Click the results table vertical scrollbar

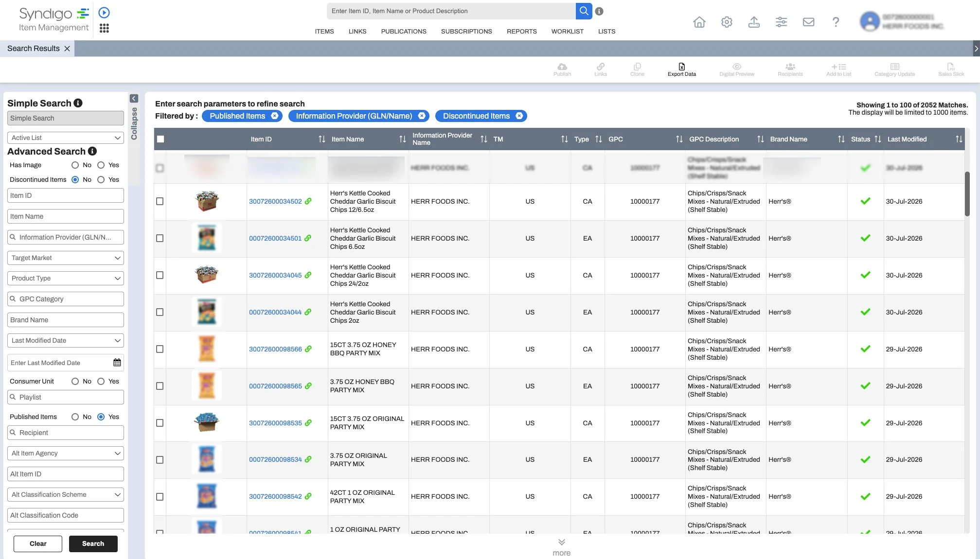point(967,194)
